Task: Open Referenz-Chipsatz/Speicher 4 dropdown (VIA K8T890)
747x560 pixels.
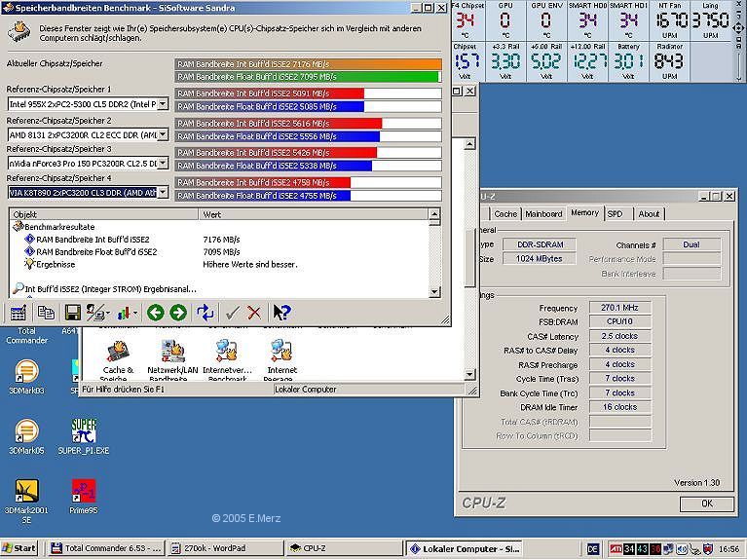Action: (x=163, y=193)
